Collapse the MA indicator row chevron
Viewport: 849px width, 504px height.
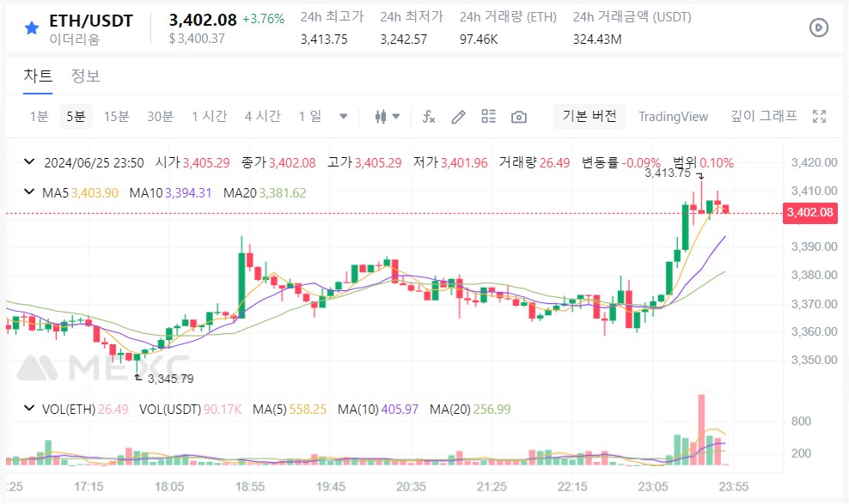click(30, 192)
